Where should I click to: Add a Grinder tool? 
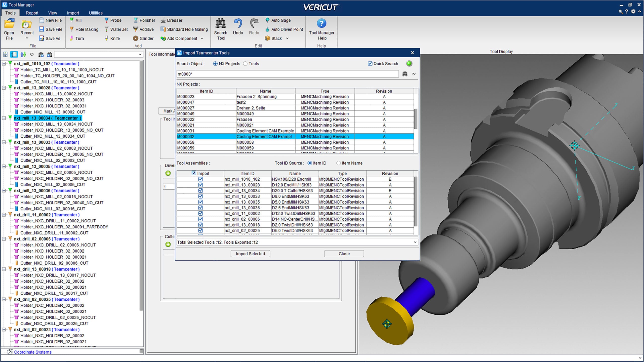pyautogui.click(x=143, y=38)
